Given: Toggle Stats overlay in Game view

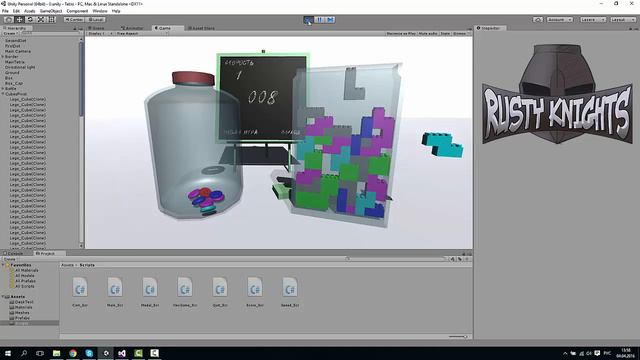Looking at the screenshot, I should click(x=445, y=33).
